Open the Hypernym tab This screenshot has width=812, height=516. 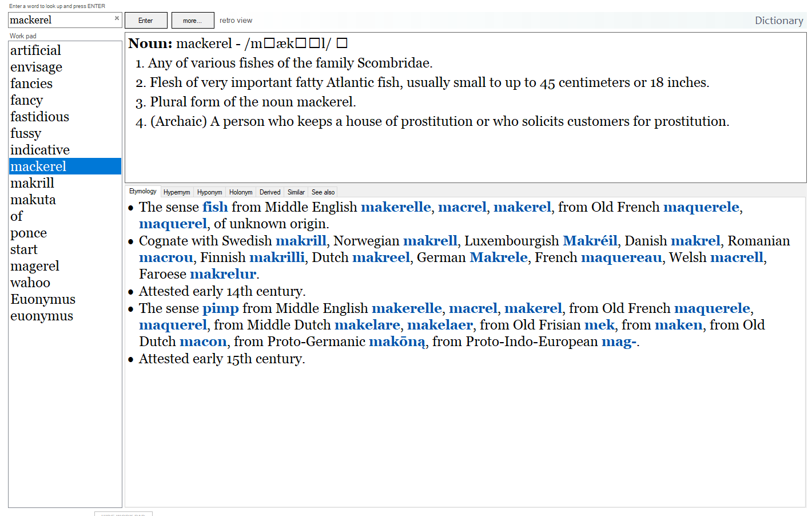point(177,192)
